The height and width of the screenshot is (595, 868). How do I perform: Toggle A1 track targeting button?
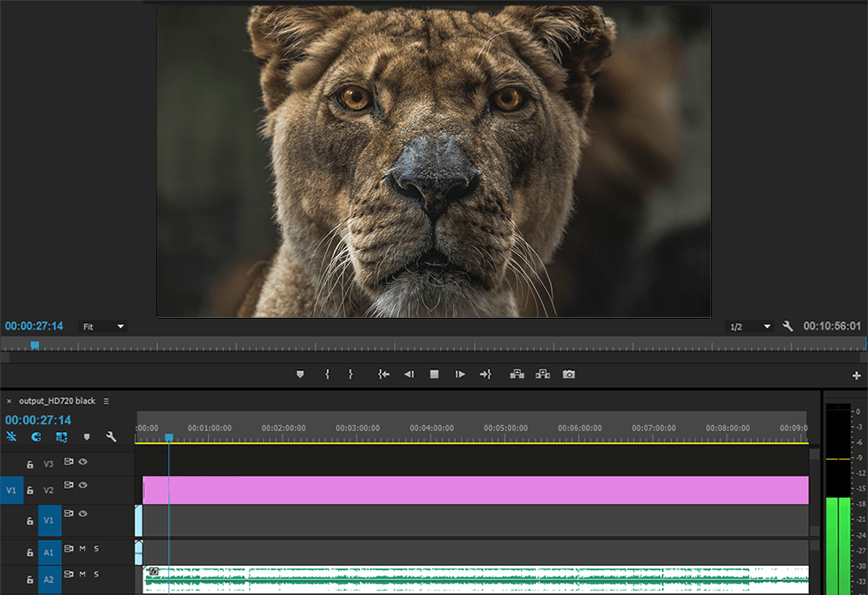(x=50, y=552)
